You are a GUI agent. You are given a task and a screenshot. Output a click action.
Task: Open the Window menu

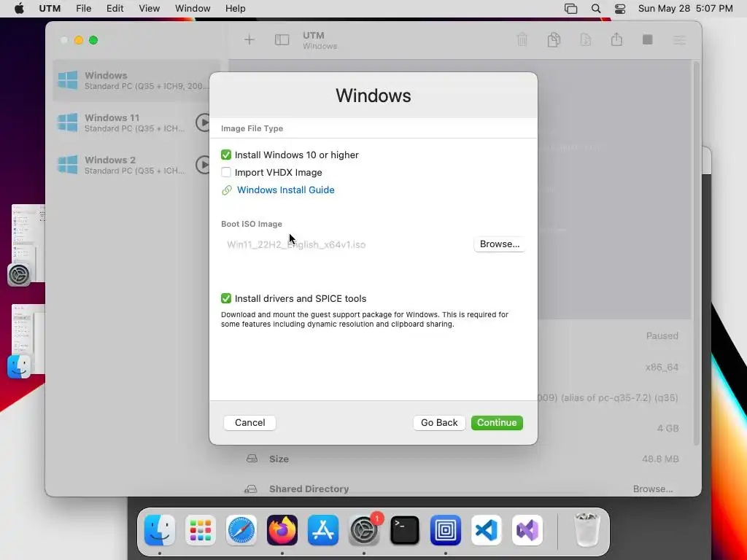point(193,9)
